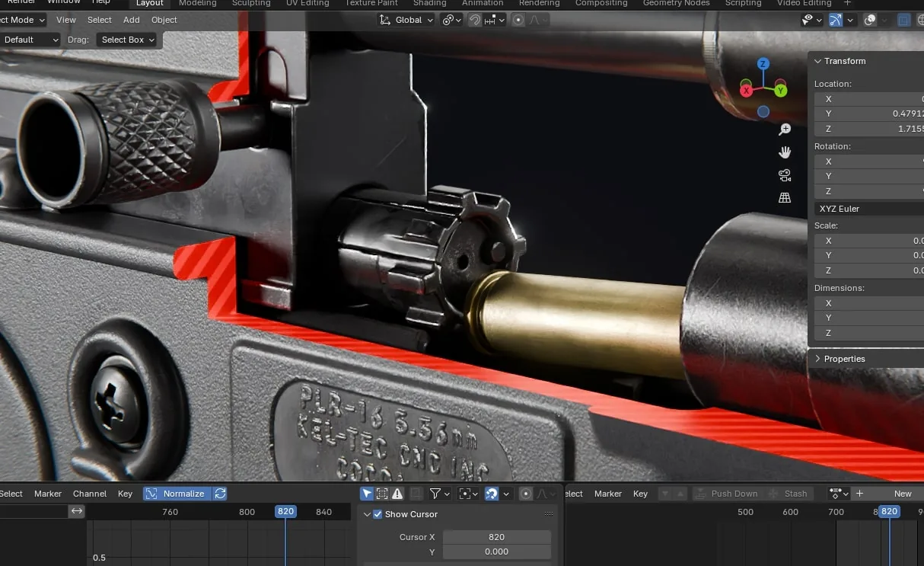924x566 pixels.
Task: Click the wireframe shading sphere icon
Action: pos(922,20)
